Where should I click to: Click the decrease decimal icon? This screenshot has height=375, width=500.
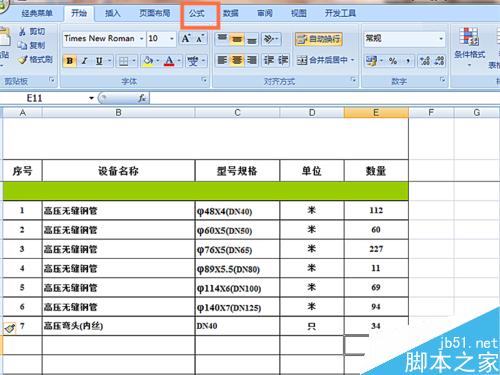point(439,61)
